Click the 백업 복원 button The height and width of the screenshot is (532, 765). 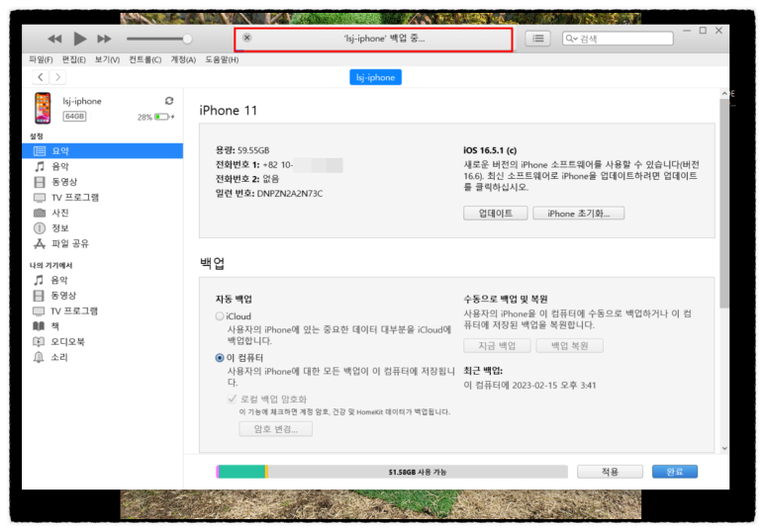click(569, 346)
